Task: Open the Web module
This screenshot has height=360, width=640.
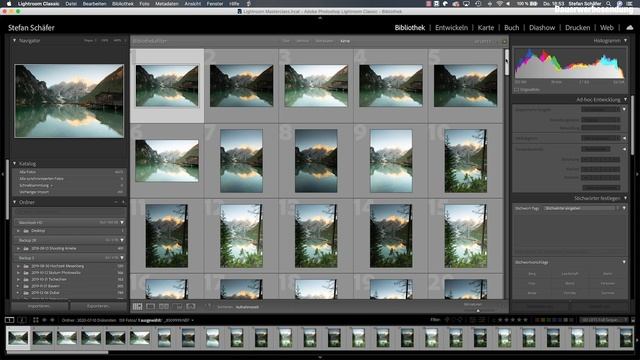Action: coord(607,28)
